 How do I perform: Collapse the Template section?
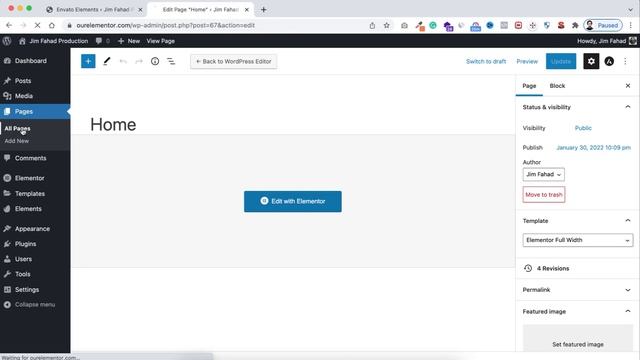tap(577, 220)
